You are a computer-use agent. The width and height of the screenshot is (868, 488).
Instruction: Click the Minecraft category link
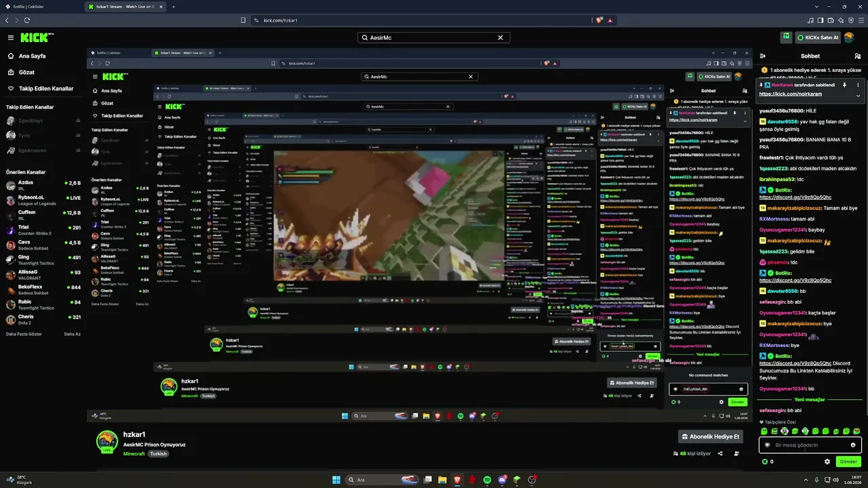134,453
